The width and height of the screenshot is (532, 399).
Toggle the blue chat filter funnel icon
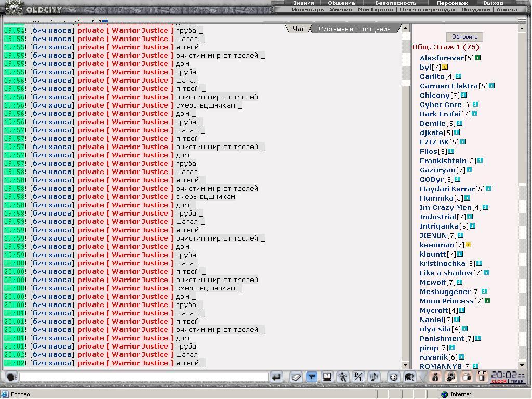click(312, 377)
